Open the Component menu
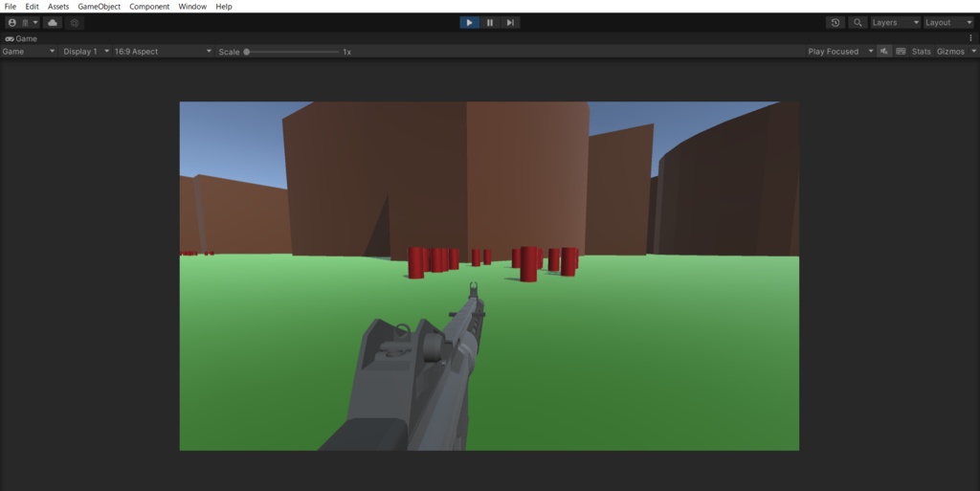The height and width of the screenshot is (491, 980). pos(149,7)
